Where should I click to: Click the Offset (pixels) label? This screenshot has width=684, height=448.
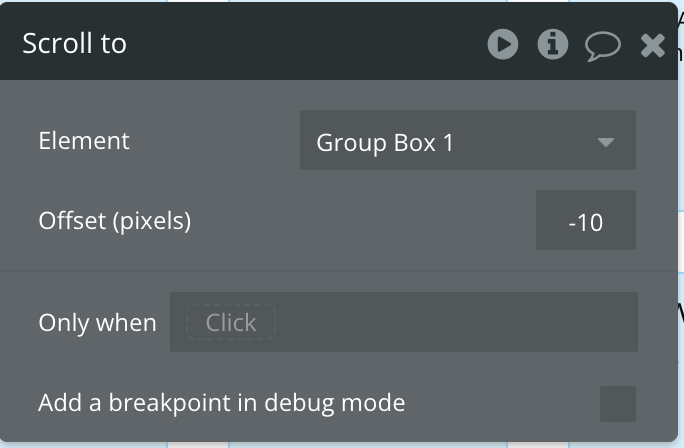point(114,220)
